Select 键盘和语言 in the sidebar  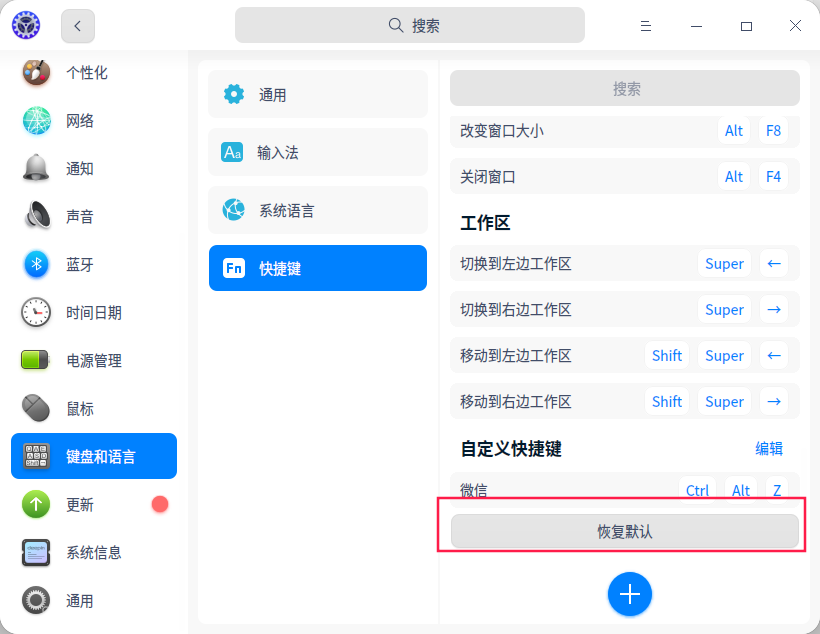pos(94,456)
